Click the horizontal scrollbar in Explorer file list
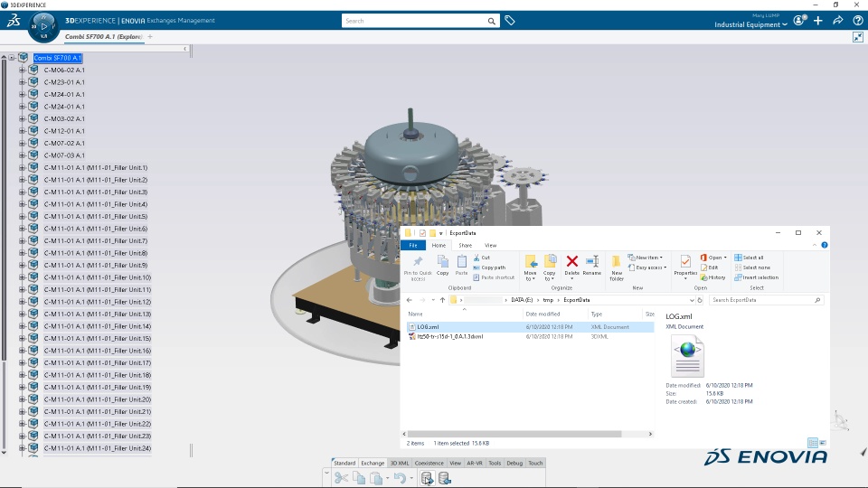The width and height of the screenshot is (868, 488). click(514, 434)
